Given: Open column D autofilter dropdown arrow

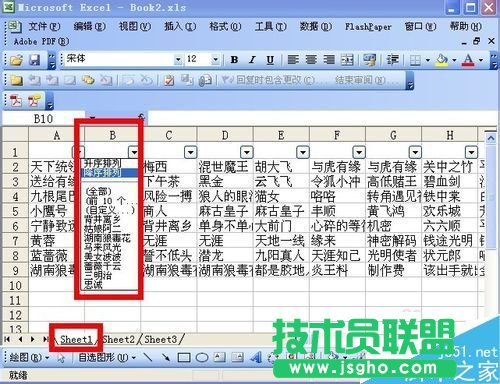Looking at the screenshot, I should (x=247, y=152).
